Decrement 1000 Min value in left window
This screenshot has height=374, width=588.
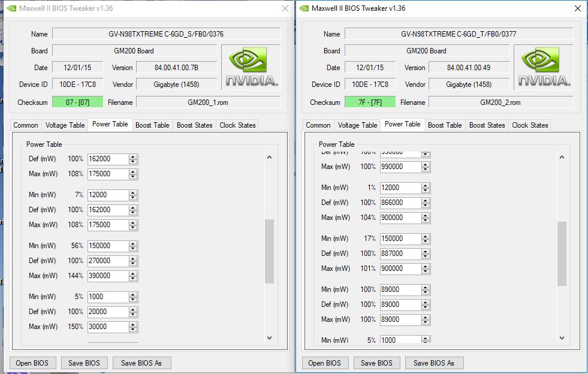click(133, 300)
